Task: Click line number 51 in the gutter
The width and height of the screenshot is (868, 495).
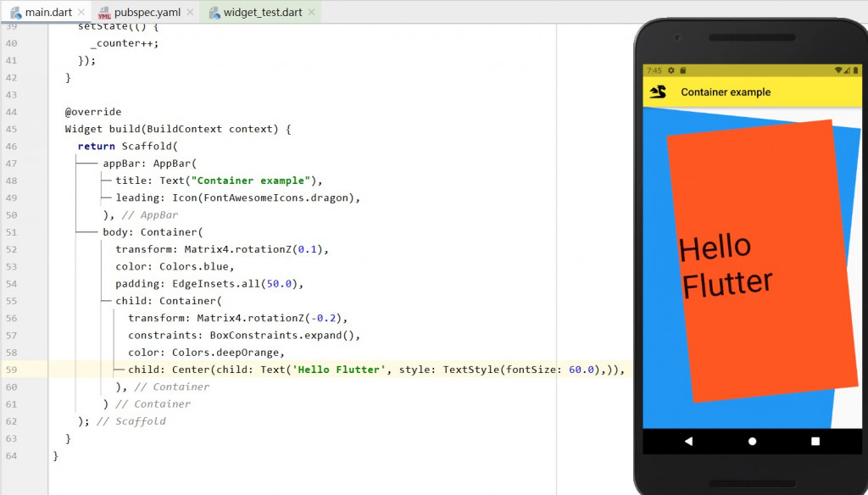Action: (12, 232)
